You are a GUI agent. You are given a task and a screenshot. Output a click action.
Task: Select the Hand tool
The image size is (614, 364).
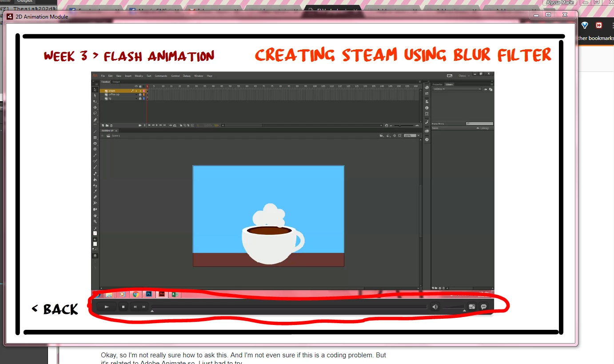tap(95, 215)
